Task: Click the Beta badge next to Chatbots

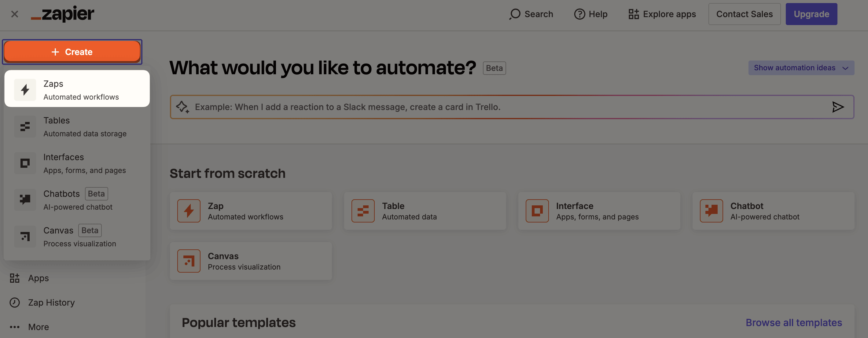Action: pyautogui.click(x=96, y=194)
